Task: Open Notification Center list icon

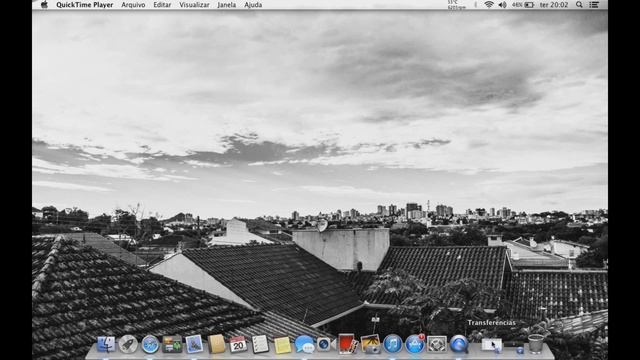Action: click(x=594, y=5)
